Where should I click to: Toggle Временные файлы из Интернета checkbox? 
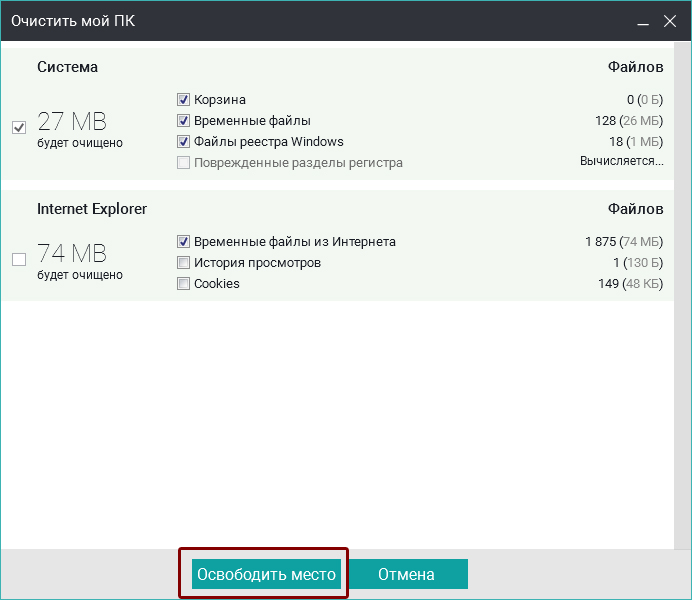183,241
